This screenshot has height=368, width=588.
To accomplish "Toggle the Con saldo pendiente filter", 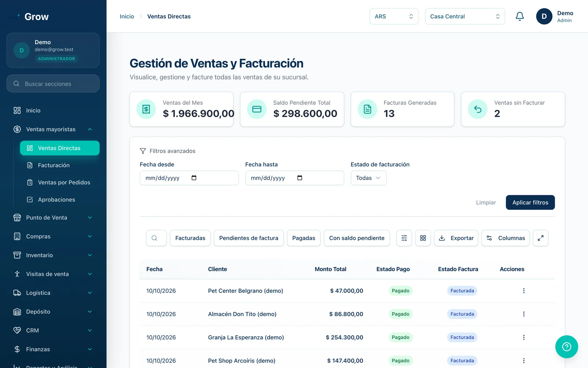I will click(x=357, y=238).
